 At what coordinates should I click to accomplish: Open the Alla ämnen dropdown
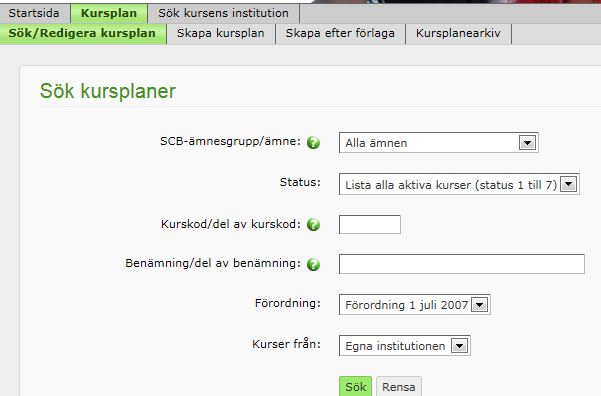coord(438,143)
